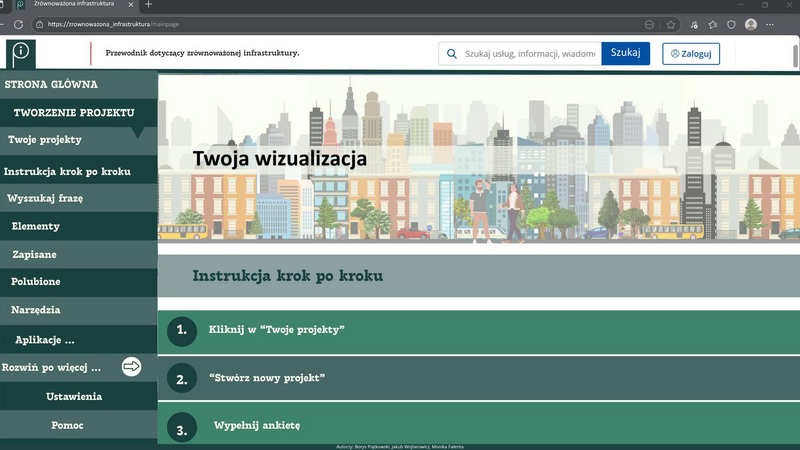Open Pomoc in the sidebar
Viewport: 800px width, 450px height.
(67, 425)
